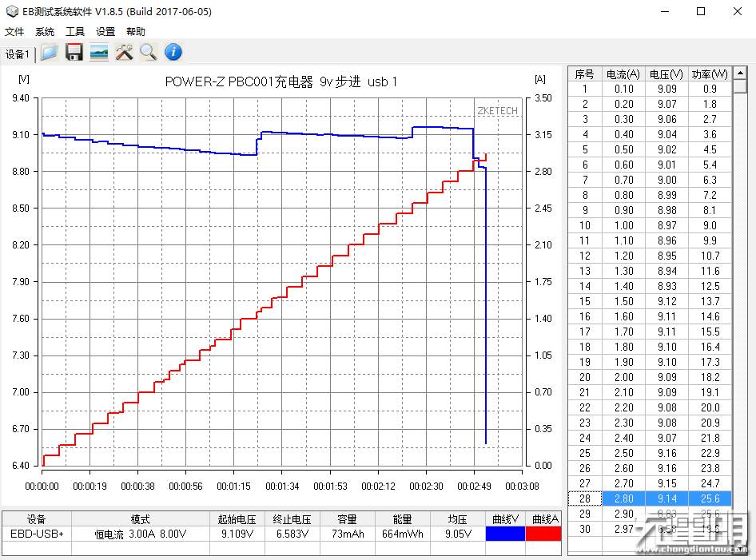Click the 18.2 power cell in row 20
756x560 pixels.
[710, 377]
